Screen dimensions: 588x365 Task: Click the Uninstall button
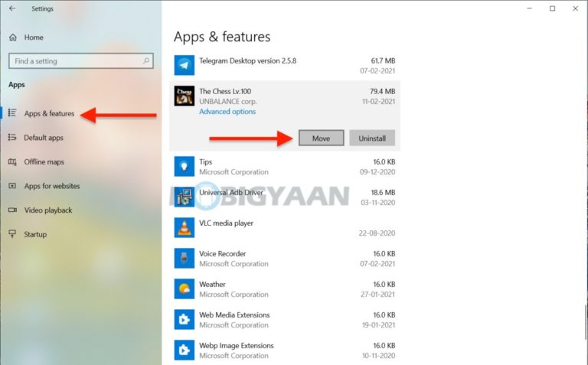[x=372, y=138]
